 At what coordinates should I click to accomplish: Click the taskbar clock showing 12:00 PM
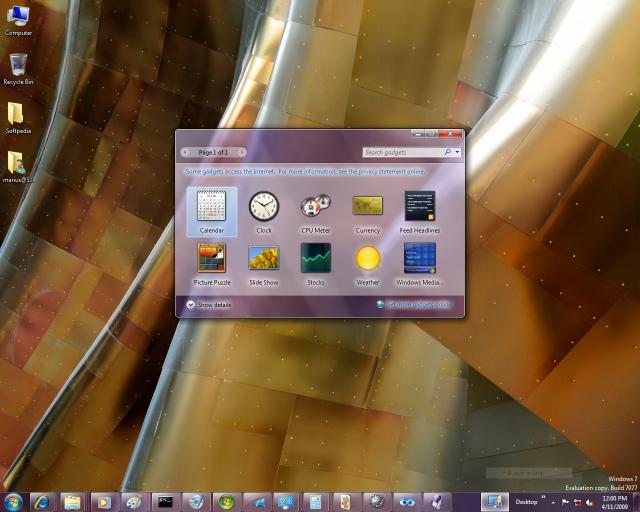pos(615,501)
